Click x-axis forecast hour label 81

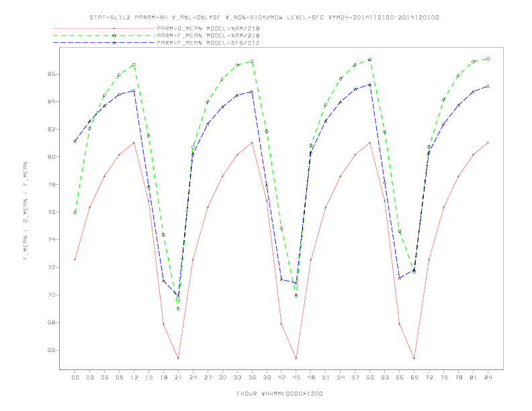pos(474,377)
